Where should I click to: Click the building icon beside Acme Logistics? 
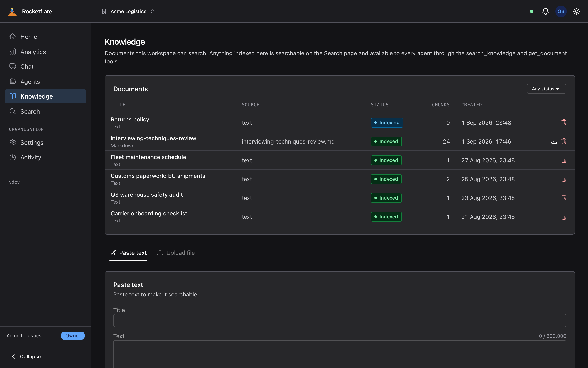click(105, 11)
